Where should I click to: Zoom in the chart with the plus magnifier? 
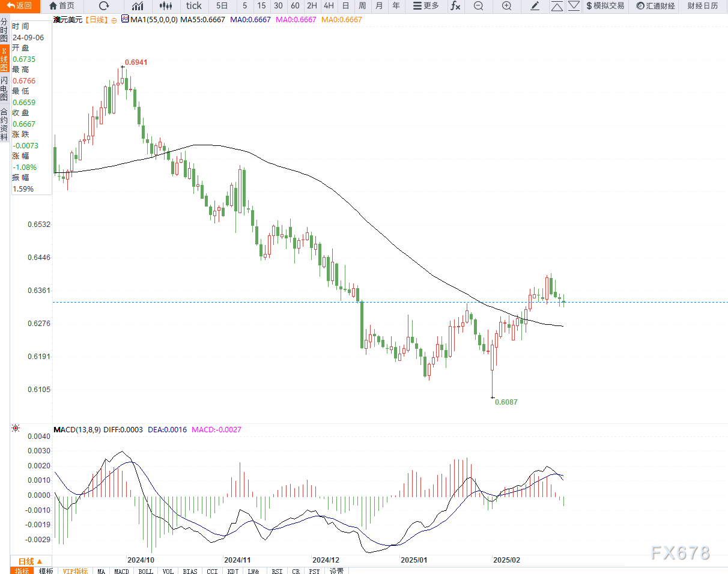(506, 6)
